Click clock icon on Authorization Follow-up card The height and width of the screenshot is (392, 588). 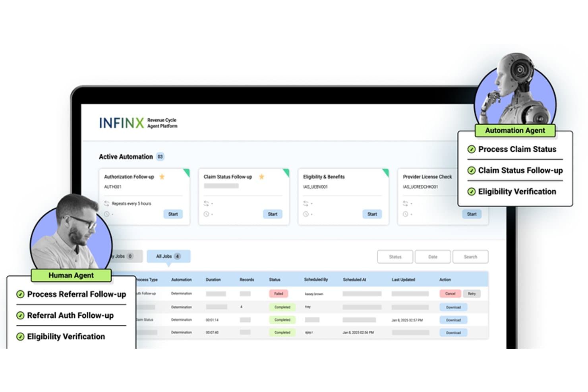click(x=106, y=214)
